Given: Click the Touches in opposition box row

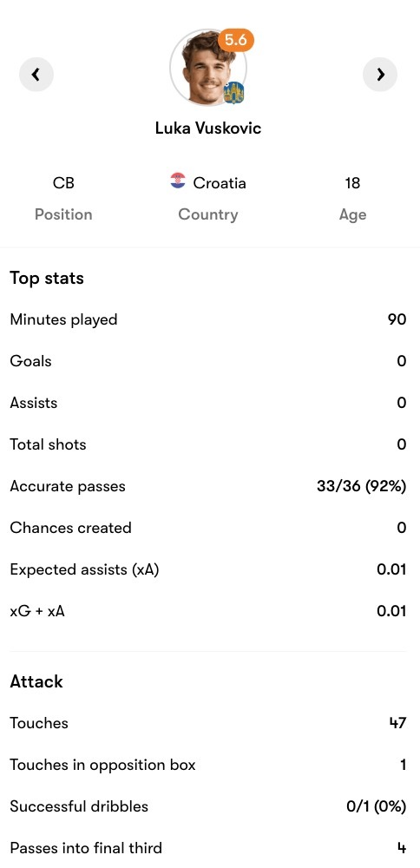Looking at the screenshot, I should click(x=208, y=765).
